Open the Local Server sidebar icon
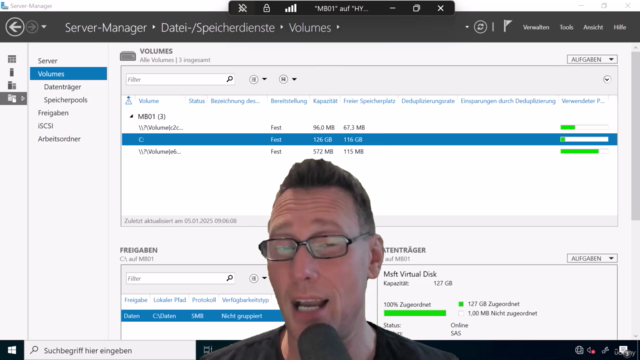The image size is (640, 360). 12,72
